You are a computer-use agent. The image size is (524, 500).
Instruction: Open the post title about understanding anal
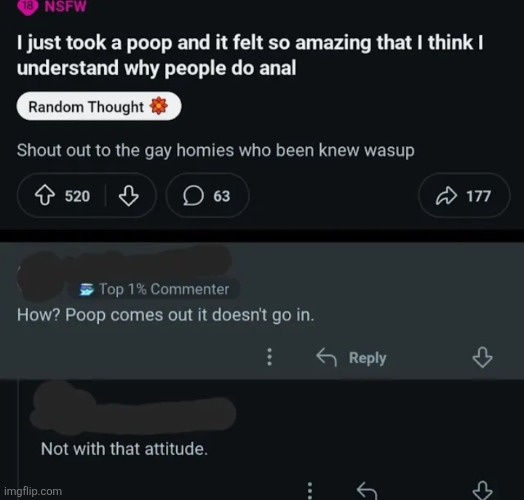pos(250,55)
